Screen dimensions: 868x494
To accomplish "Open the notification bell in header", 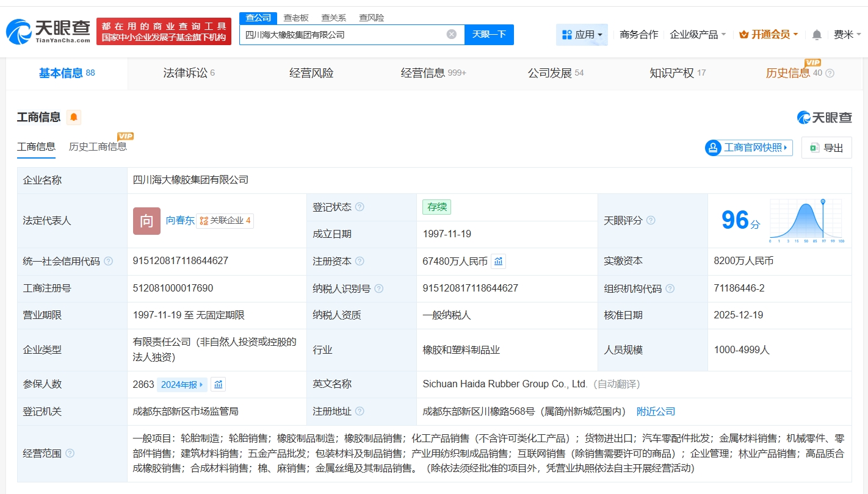I will point(817,35).
